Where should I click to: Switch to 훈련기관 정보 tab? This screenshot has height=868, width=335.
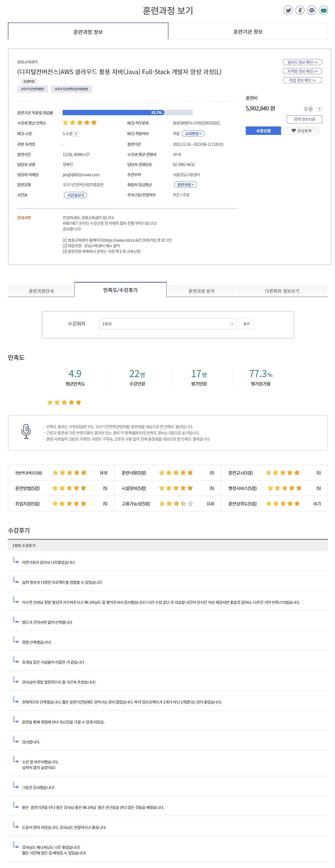point(247,32)
